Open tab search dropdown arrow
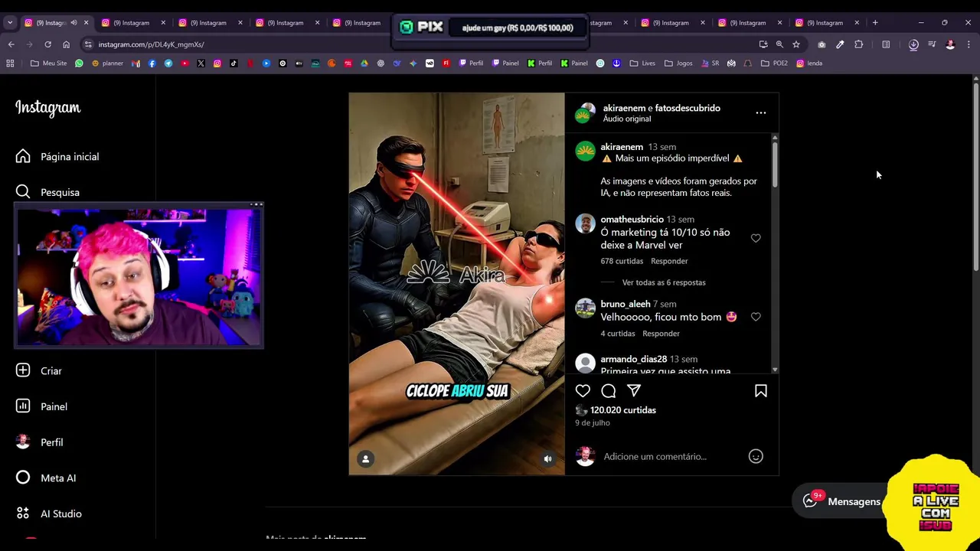980x551 pixels. 10,23
